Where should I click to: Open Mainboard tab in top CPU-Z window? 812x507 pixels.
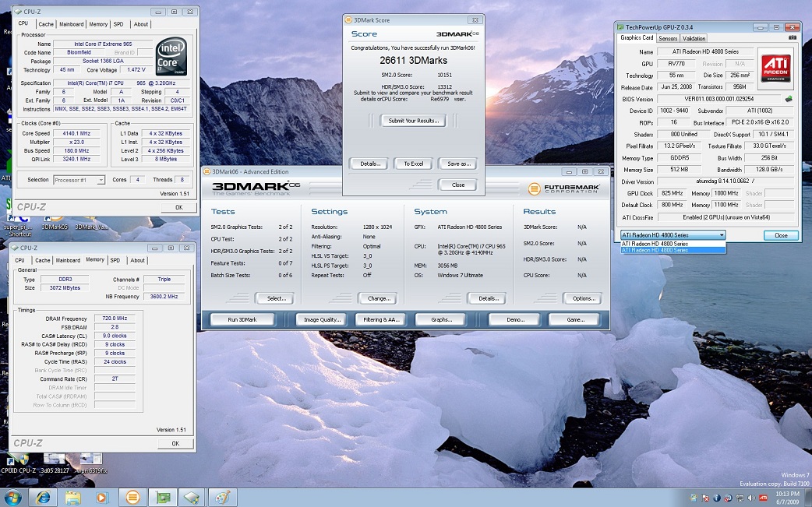(71, 24)
